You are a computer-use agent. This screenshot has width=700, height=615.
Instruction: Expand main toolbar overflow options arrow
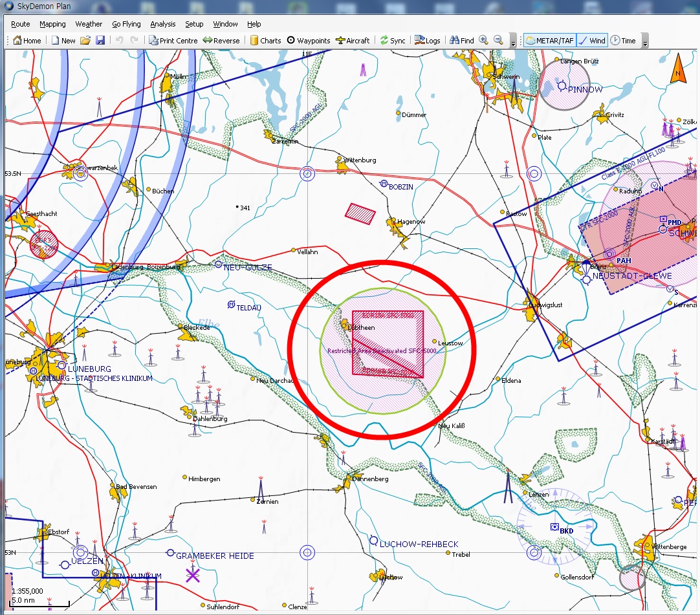click(x=513, y=42)
